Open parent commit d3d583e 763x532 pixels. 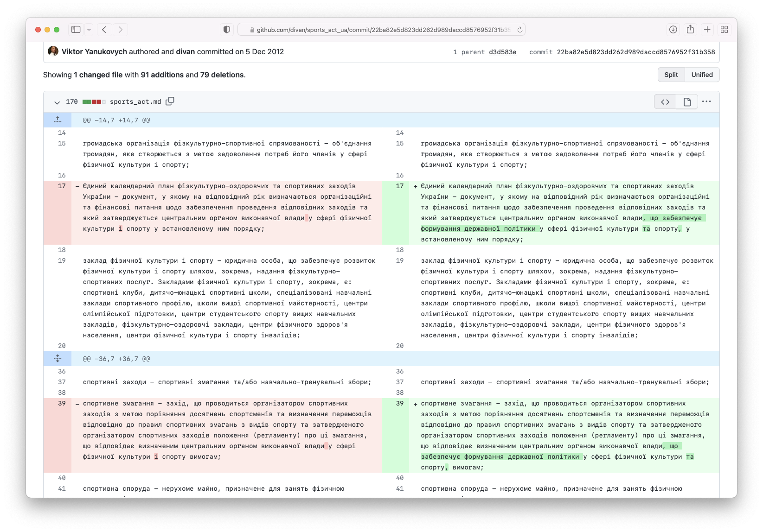coord(502,52)
